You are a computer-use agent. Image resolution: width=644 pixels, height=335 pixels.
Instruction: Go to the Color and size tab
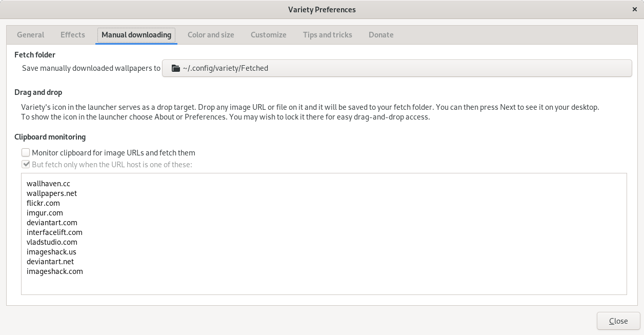[211, 35]
